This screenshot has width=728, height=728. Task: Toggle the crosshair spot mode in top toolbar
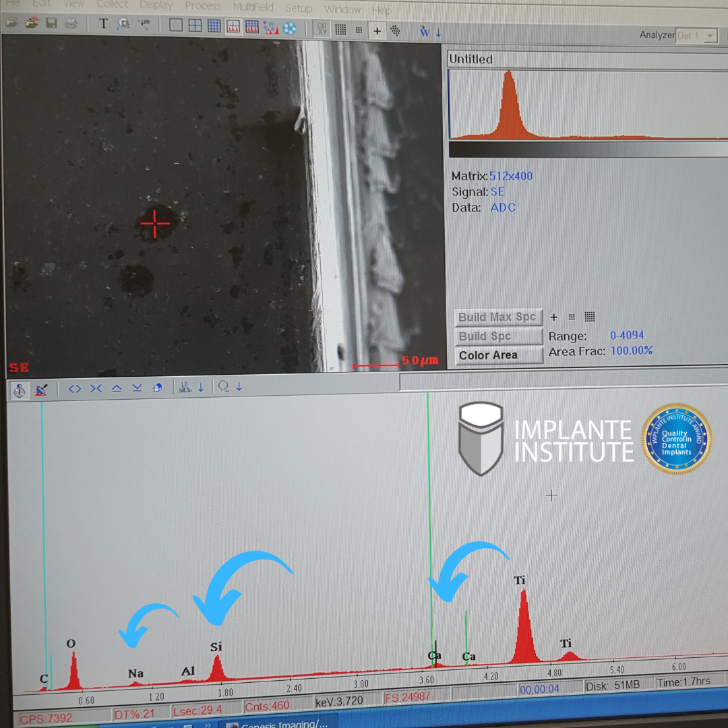pos(377,30)
